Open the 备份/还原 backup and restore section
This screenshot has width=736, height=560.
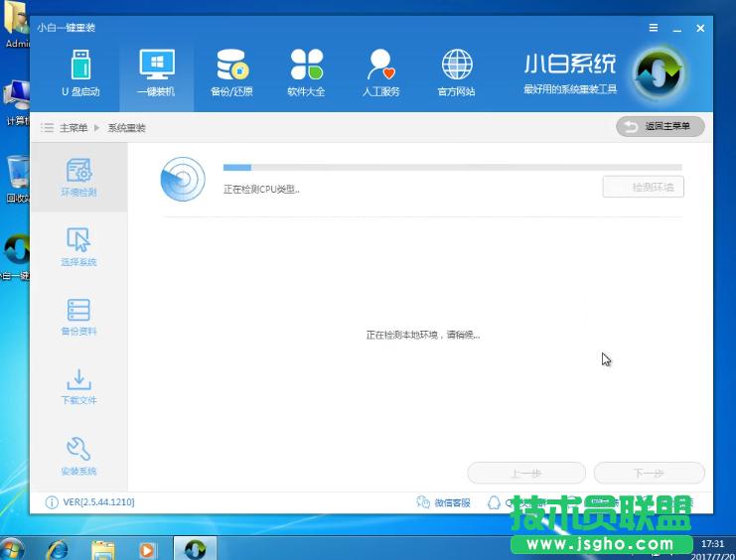231,74
